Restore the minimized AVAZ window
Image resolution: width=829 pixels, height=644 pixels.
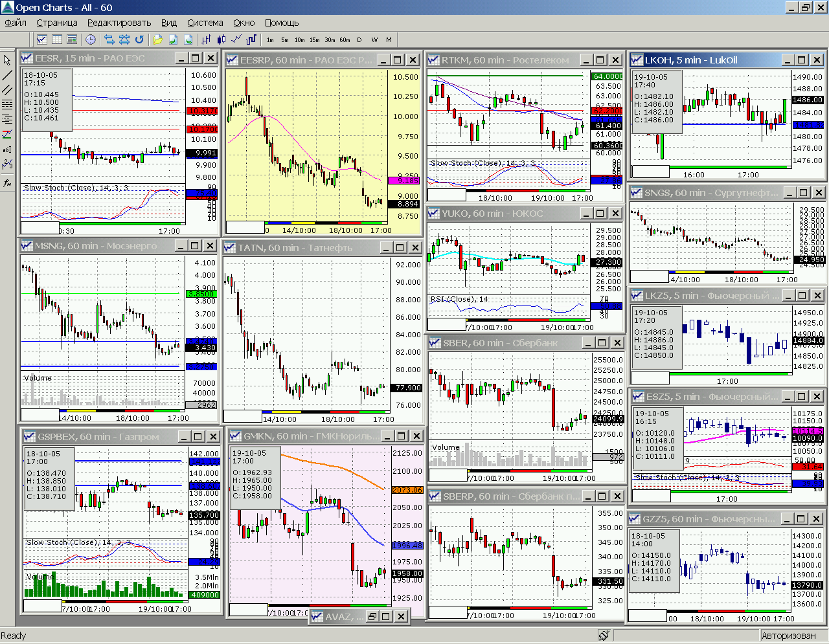372,617
